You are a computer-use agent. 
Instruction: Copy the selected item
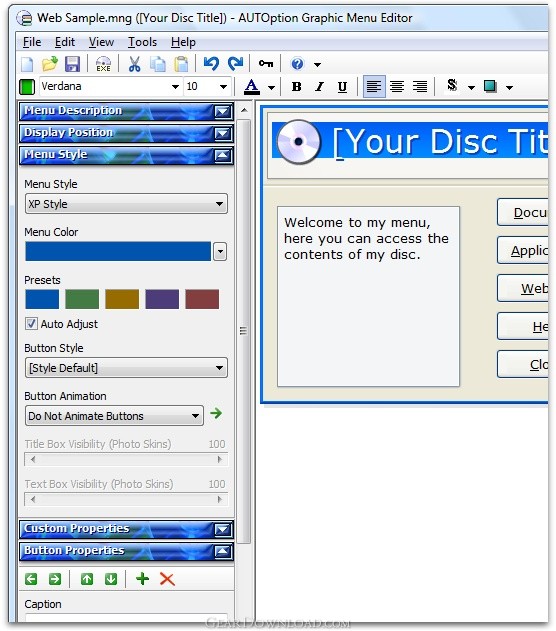coord(158,64)
